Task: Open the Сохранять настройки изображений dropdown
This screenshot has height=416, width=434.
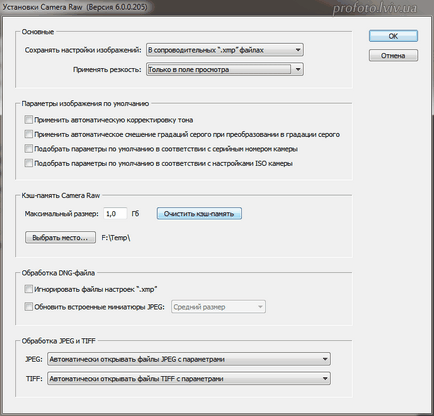Action: point(225,50)
